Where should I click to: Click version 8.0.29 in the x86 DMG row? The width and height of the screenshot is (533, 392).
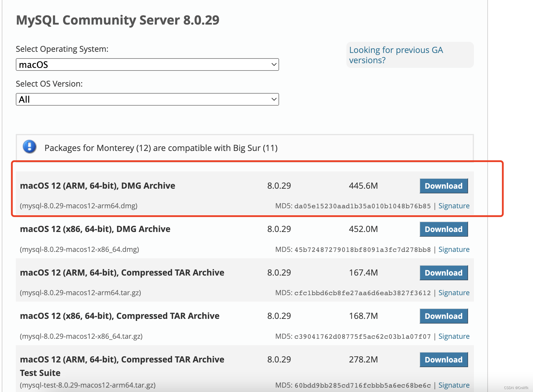point(279,229)
